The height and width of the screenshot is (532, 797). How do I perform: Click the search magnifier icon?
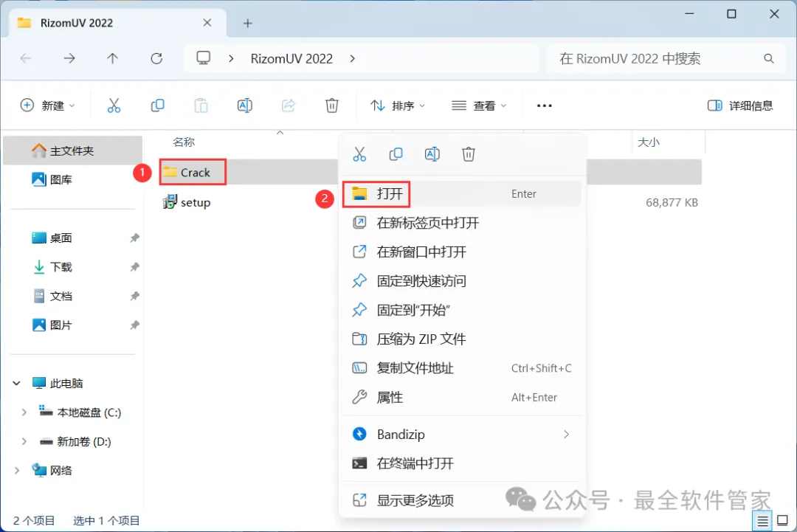click(x=768, y=58)
